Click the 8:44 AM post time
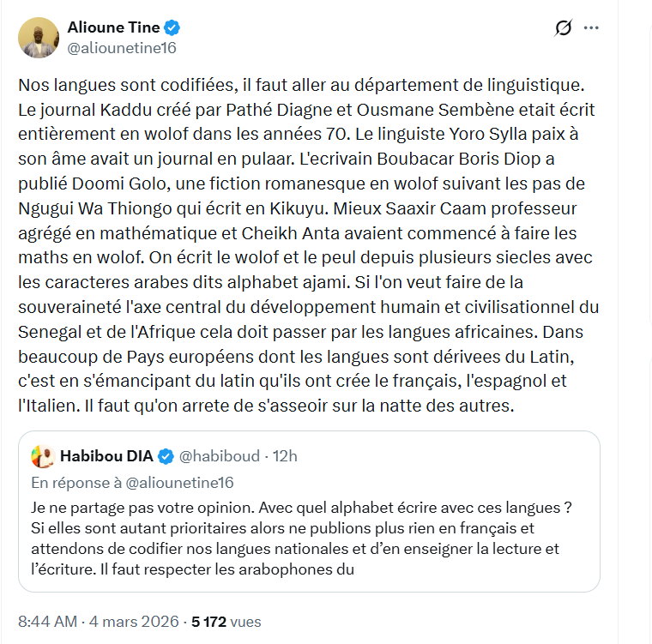This screenshot has height=644, width=652. click(47, 622)
